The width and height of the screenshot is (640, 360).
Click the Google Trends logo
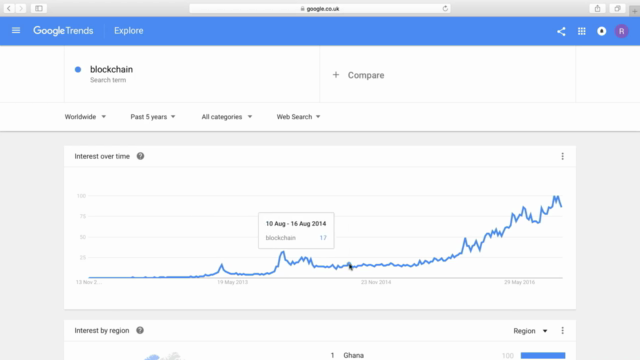pyautogui.click(x=63, y=31)
